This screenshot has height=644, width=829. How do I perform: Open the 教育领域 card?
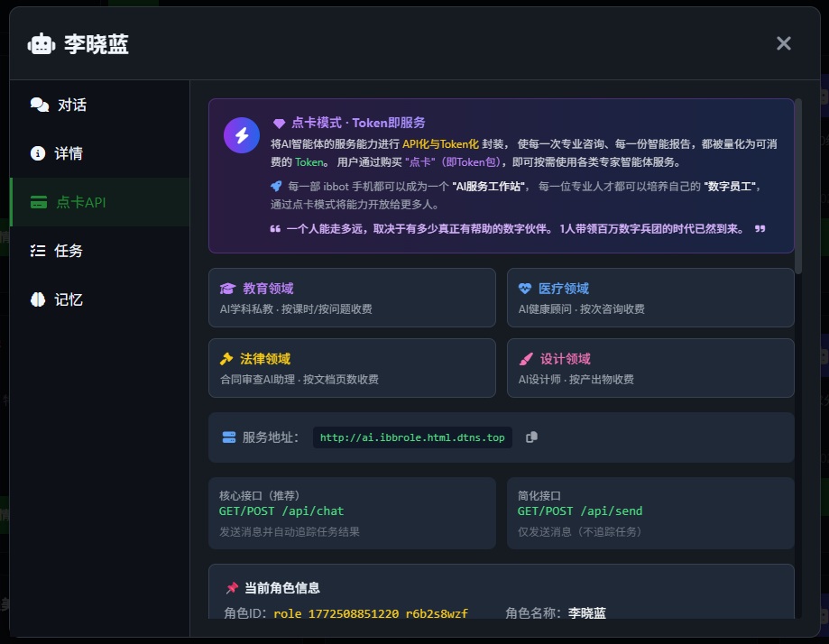(352, 298)
